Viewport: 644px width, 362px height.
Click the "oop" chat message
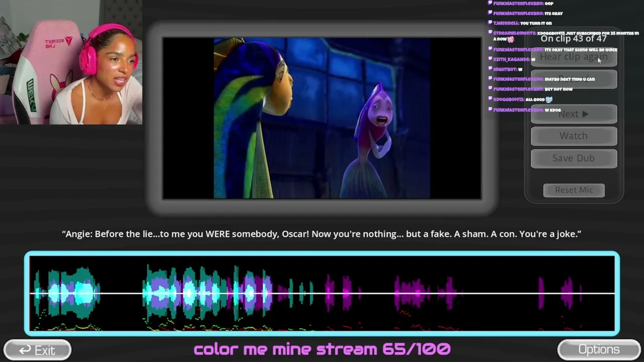pyautogui.click(x=549, y=4)
